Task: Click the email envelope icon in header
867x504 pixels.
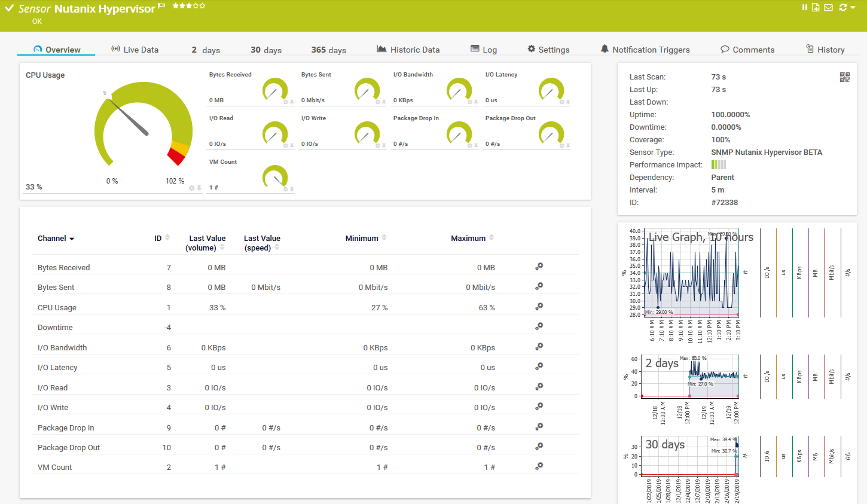Action: (828, 7)
